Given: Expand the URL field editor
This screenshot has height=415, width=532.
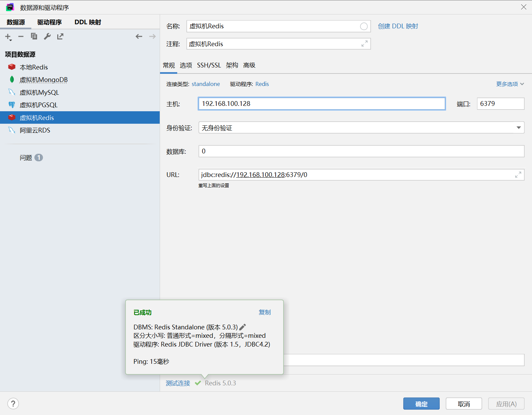Looking at the screenshot, I should [518, 175].
